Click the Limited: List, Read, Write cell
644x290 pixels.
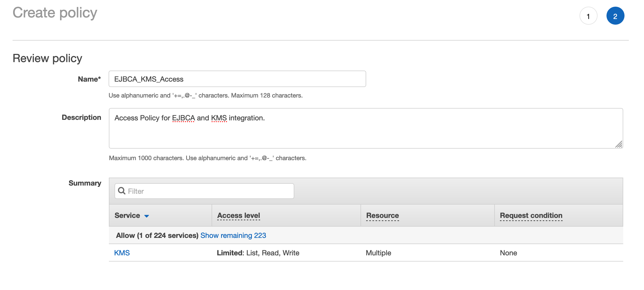point(258,253)
